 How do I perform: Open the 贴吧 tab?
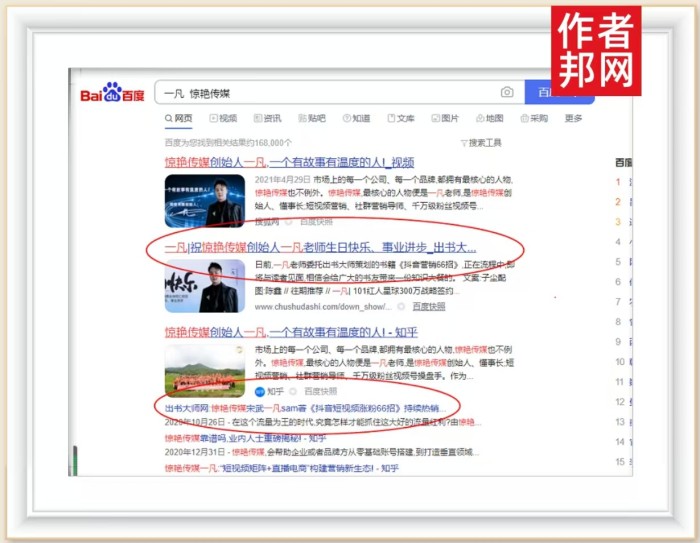[x=311, y=118]
